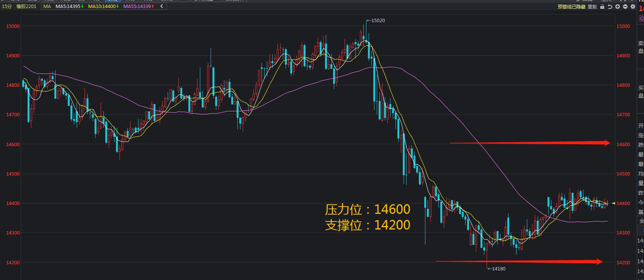
Task: Click the undo arrow icon
Action: tap(610, 7)
